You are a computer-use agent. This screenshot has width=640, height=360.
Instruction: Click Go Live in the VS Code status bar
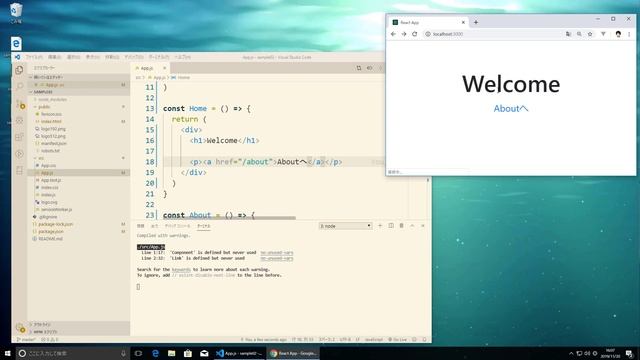(397, 340)
